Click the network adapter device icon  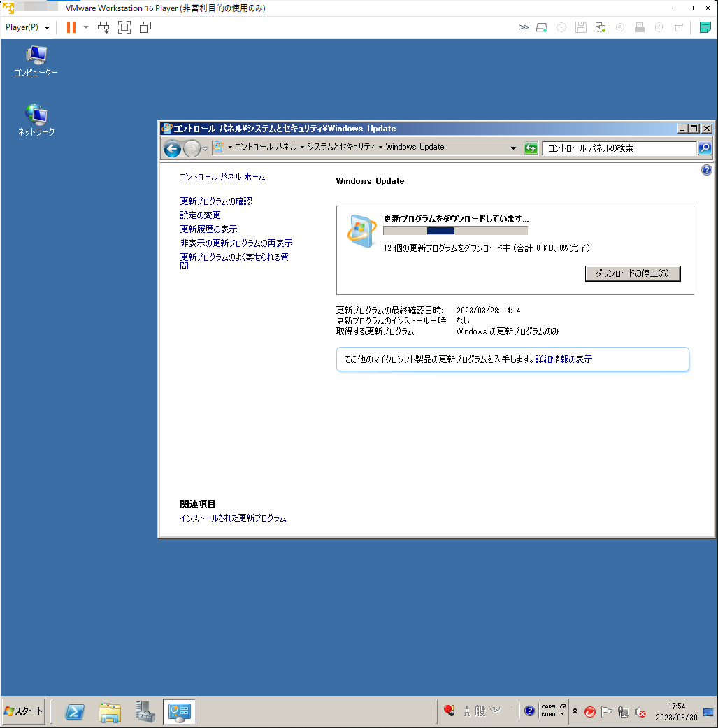(x=601, y=27)
